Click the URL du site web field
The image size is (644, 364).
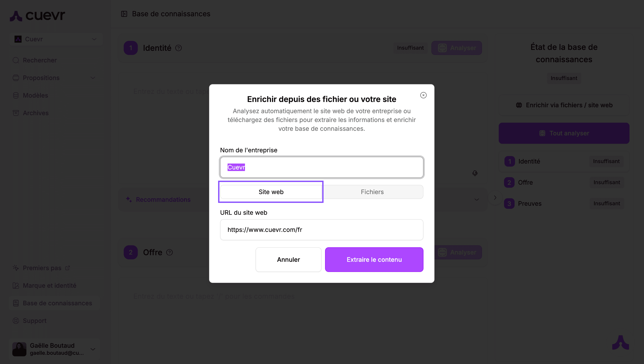[321, 230]
